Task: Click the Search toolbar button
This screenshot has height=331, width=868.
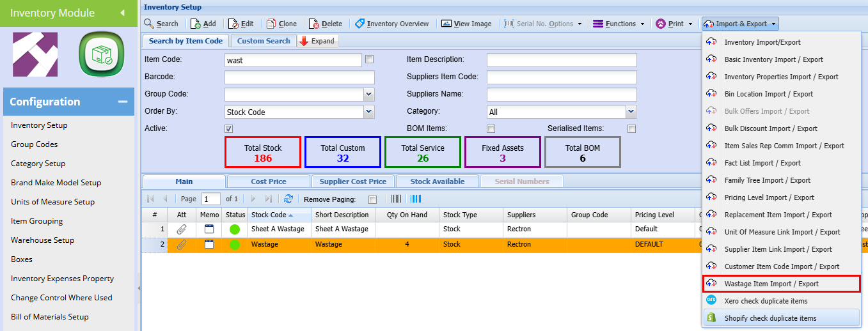Action: (x=161, y=24)
